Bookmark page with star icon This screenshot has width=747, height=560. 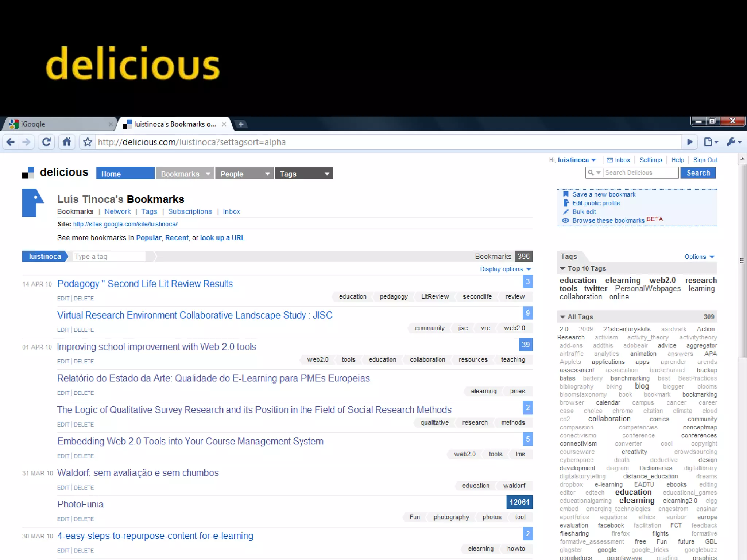(x=88, y=142)
